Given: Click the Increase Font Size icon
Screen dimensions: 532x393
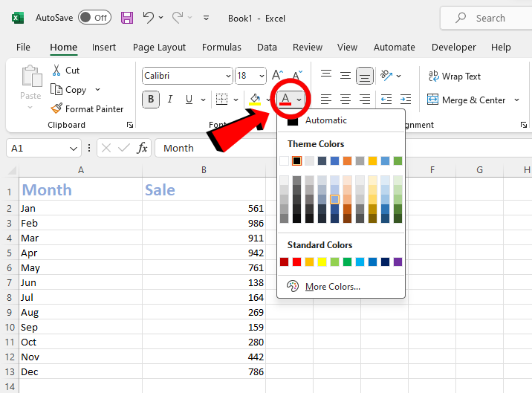Looking at the screenshot, I should (278, 76).
